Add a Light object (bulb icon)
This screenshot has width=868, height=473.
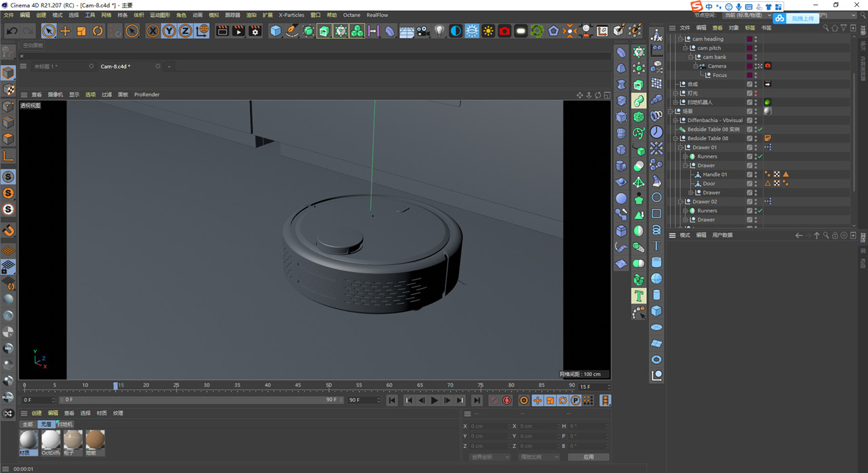click(439, 30)
